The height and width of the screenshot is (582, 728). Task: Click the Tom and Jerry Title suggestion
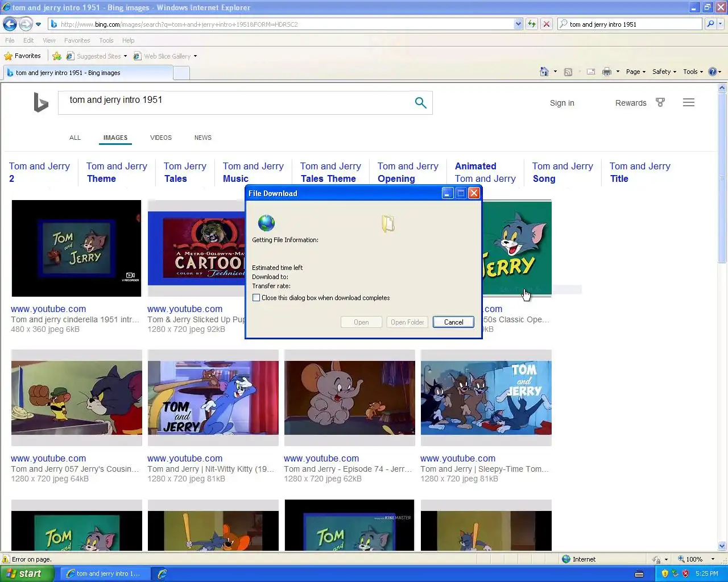640,172
